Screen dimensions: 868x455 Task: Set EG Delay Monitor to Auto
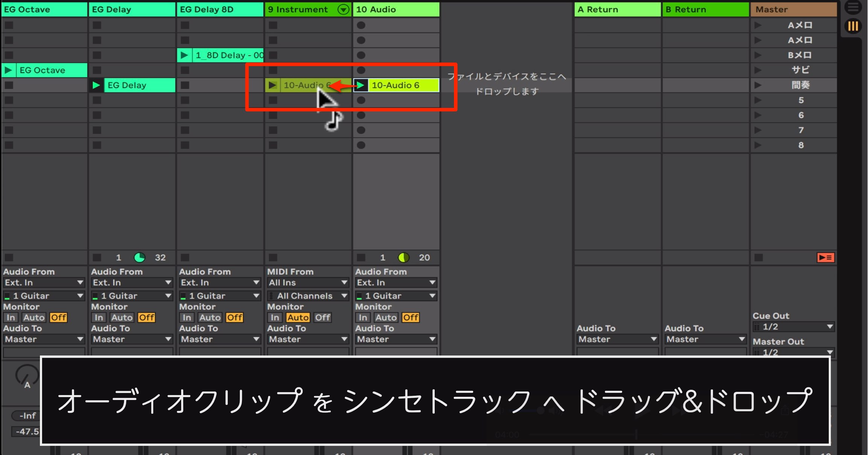pyautogui.click(x=122, y=317)
